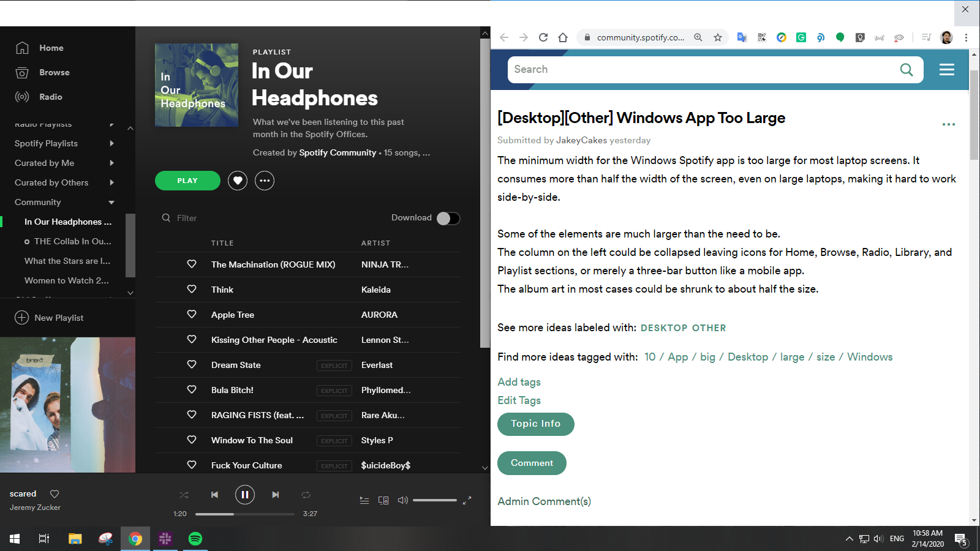Image resolution: width=980 pixels, height=551 pixels.
Task: Create a New Playlist
Action: point(49,318)
